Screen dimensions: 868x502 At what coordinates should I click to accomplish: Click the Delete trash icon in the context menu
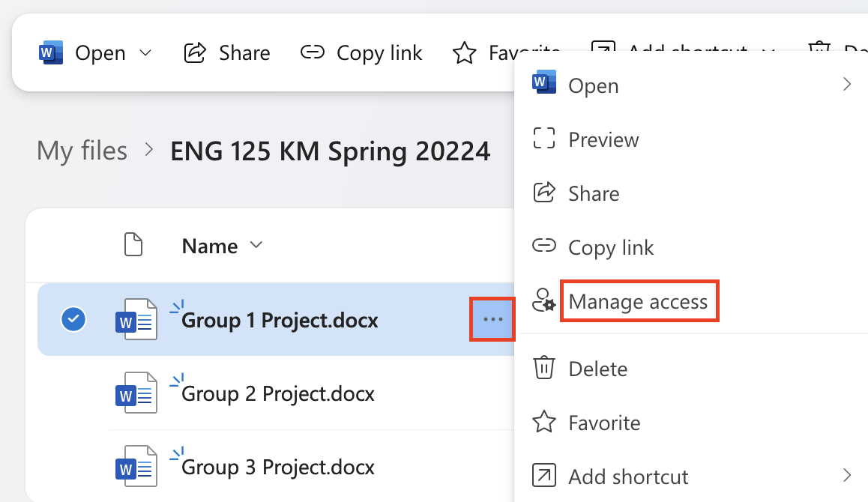click(x=543, y=368)
